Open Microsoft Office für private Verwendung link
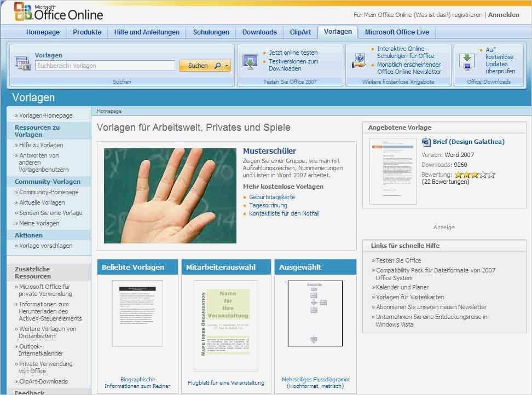The width and height of the screenshot is (532, 395). [x=45, y=290]
